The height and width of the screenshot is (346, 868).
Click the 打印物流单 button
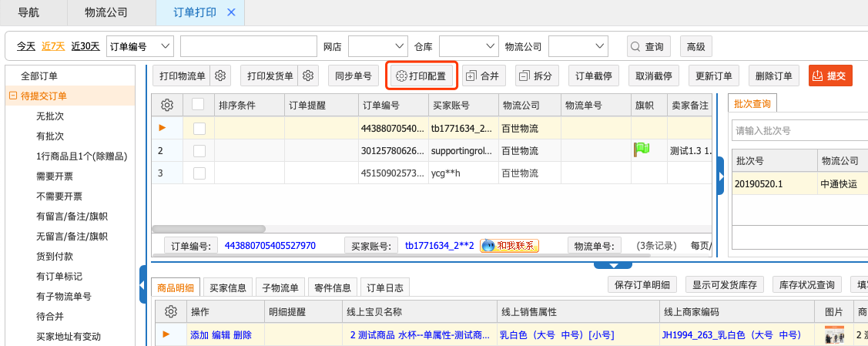point(182,76)
